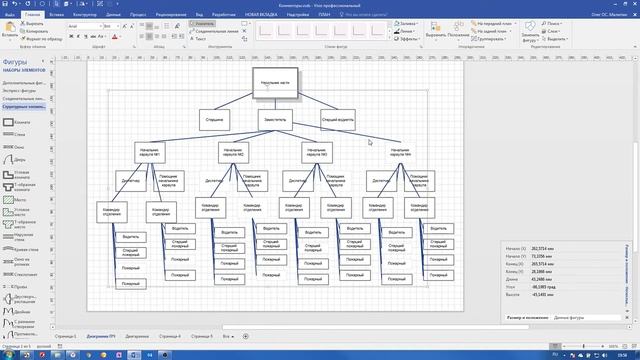The image size is (640, 360).
Task: Select the Начальник части top box
Action: click(275, 83)
